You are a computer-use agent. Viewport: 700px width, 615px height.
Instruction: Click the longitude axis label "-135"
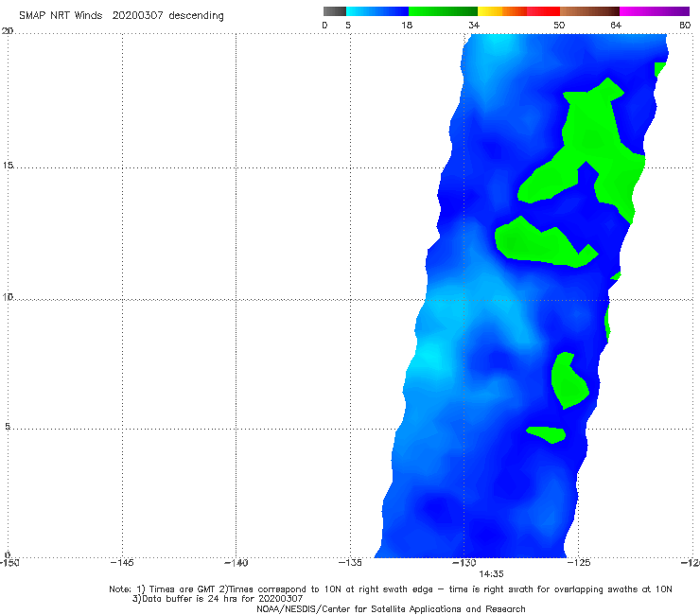pos(350,563)
